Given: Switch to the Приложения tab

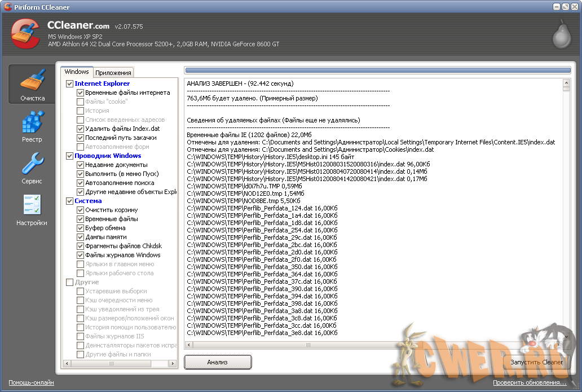Looking at the screenshot, I should click(x=113, y=72).
